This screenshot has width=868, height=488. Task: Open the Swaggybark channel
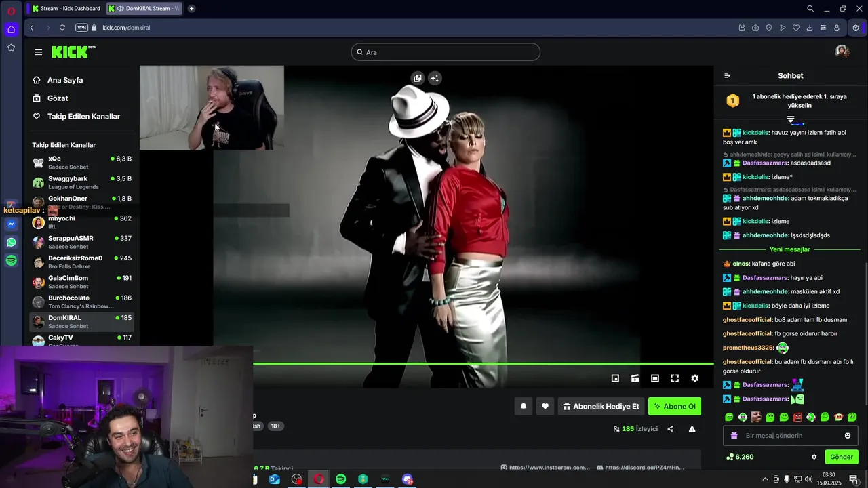pos(82,182)
